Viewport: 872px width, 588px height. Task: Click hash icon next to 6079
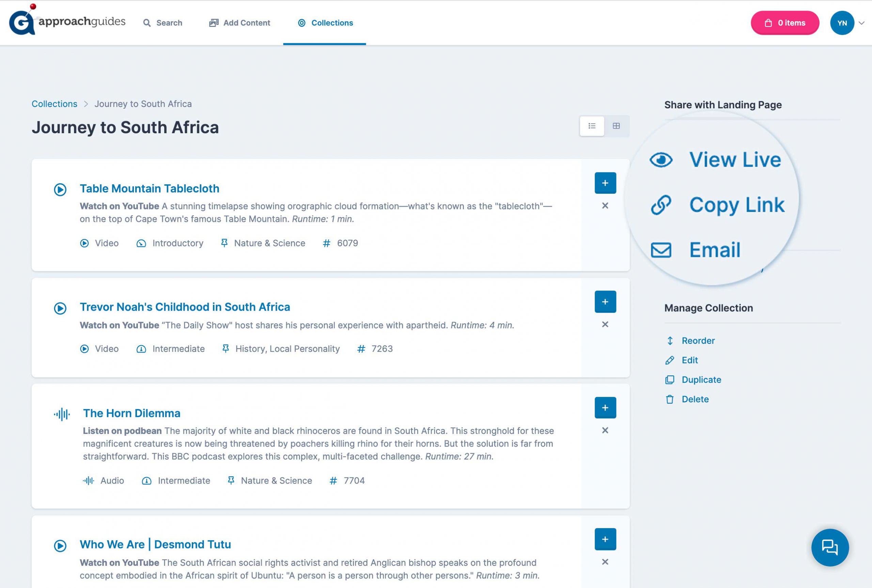326,243
